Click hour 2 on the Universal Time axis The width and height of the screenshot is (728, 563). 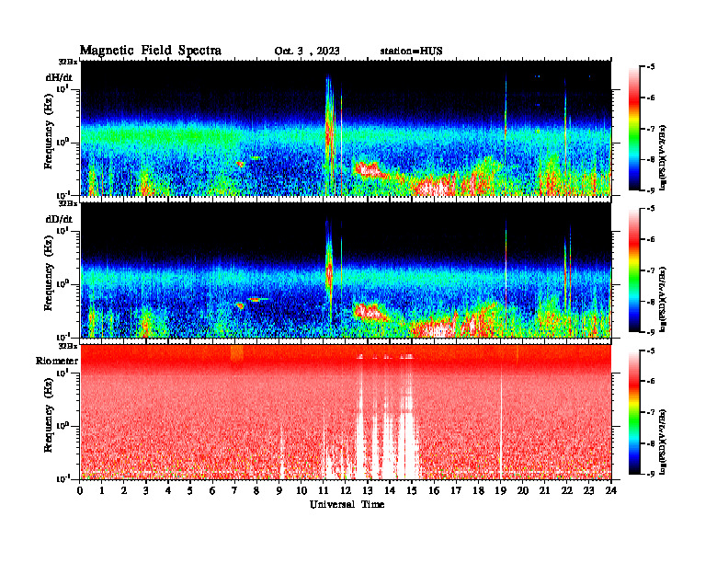point(124,490)
